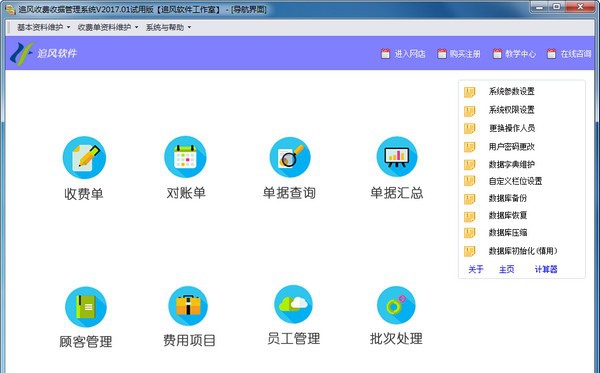Open 收费单资料维护 menu
The height and width of the screenshot is (373, 600).
[108, 27]
